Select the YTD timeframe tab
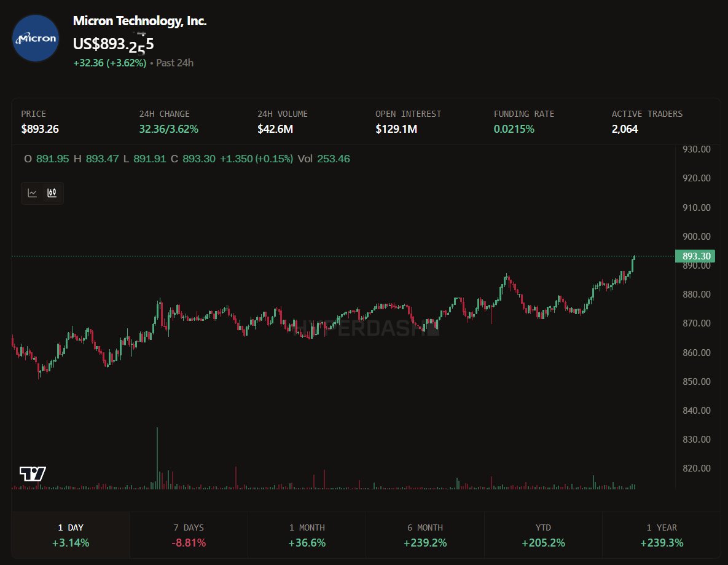 pos(543,535)
